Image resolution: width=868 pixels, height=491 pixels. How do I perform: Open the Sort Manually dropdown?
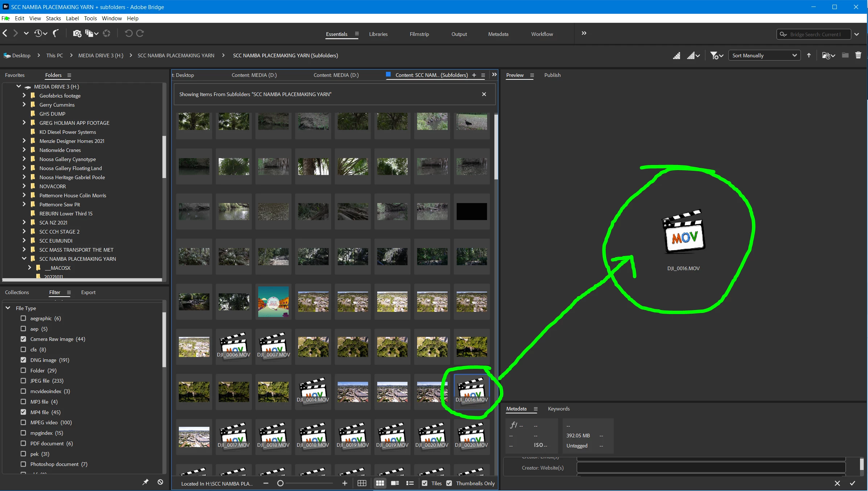(x=764, y=55)
